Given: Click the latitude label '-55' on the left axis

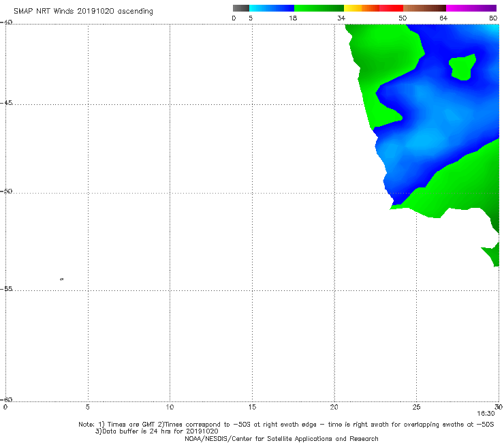Looking at the screenshot, I should coord(6,288).
